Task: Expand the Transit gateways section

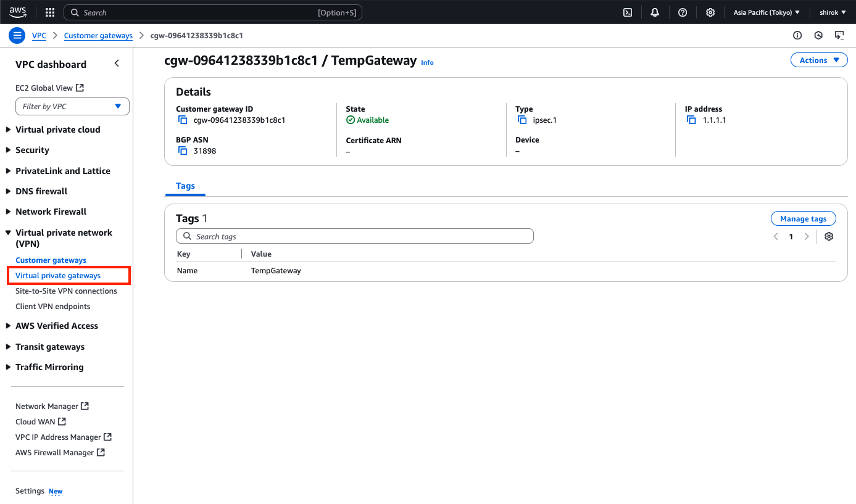Action: tap(8, 347)
